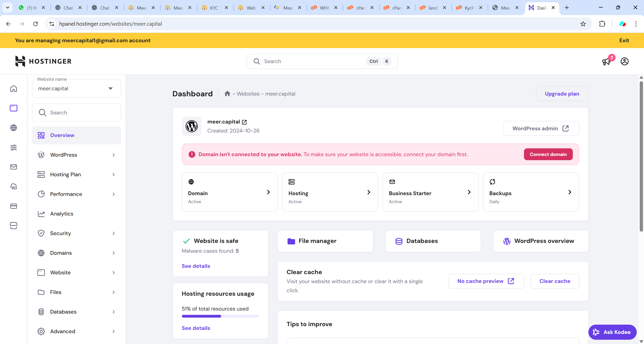
Task: Select Analytics in the sidebar
Action: [62, 214]
